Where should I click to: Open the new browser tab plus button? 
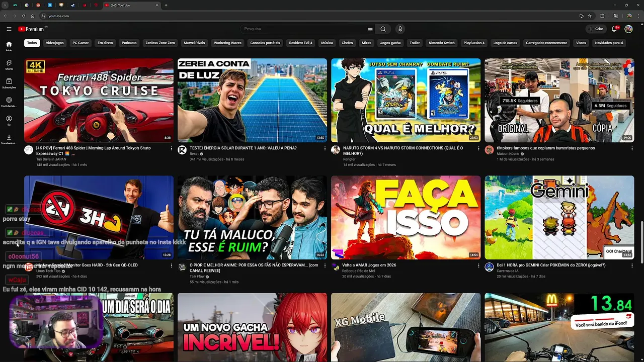pos(166,5)
